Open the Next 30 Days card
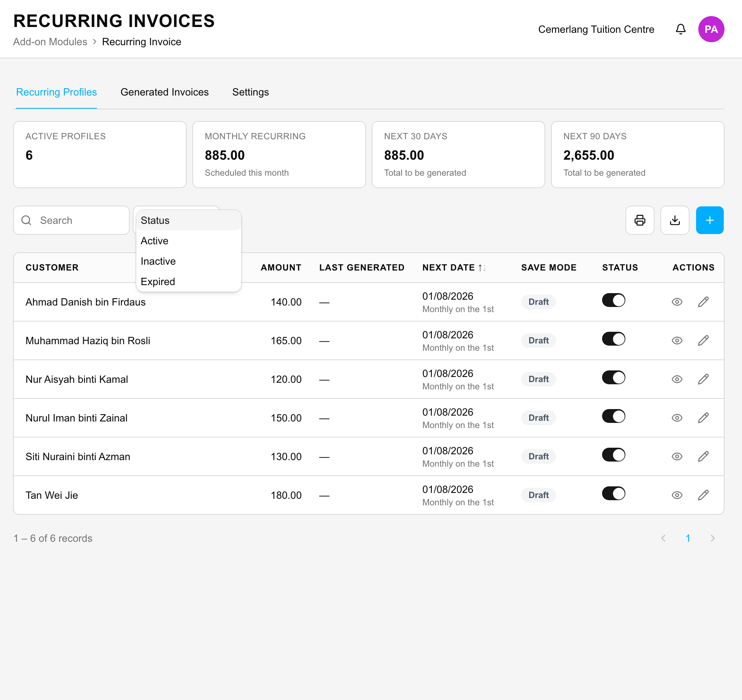 coord(458,155)
